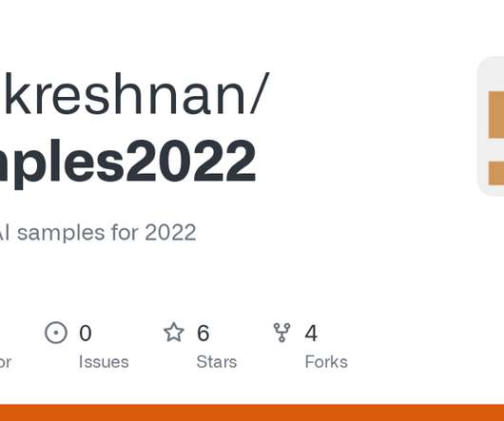Click the orange language bar at bottom

[x=252, y=412]
